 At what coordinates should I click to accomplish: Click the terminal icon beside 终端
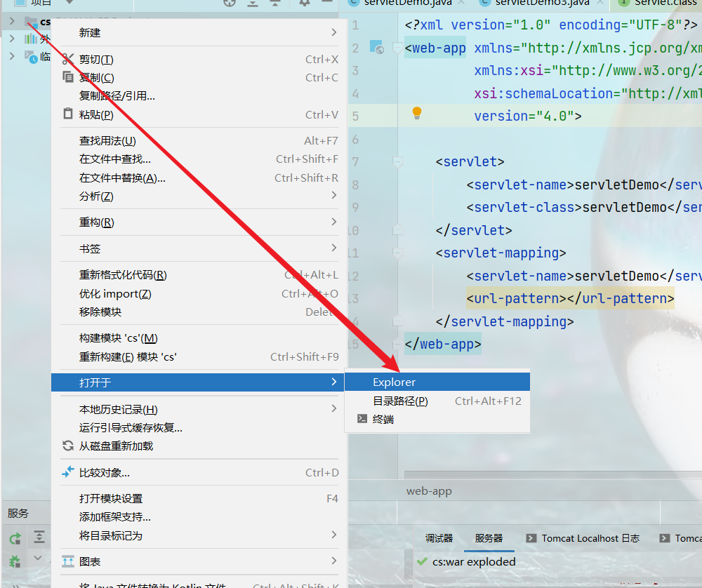click(362, 418)
